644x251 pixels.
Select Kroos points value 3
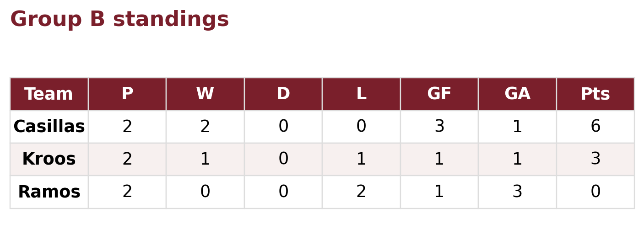click(x=595, y=159)
